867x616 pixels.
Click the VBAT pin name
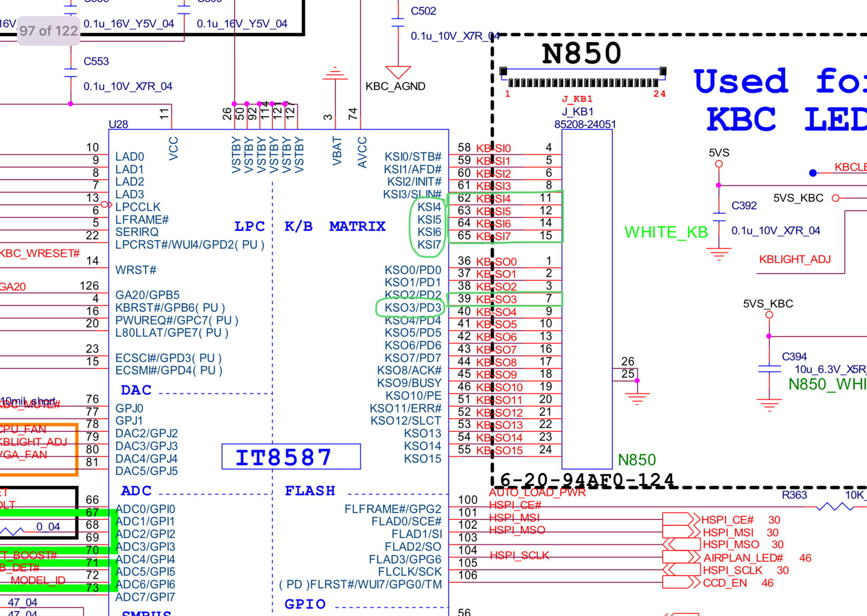pos(337,151)
